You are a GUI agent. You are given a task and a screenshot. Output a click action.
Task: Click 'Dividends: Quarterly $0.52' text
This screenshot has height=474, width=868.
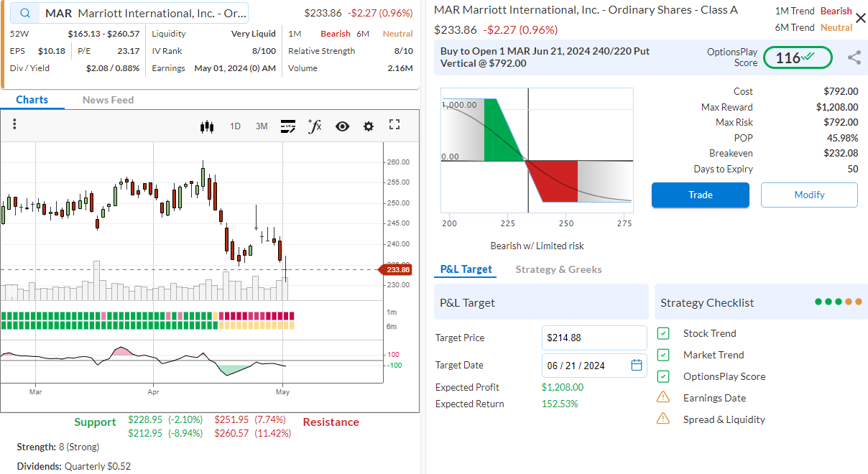[x=74, y=466]
